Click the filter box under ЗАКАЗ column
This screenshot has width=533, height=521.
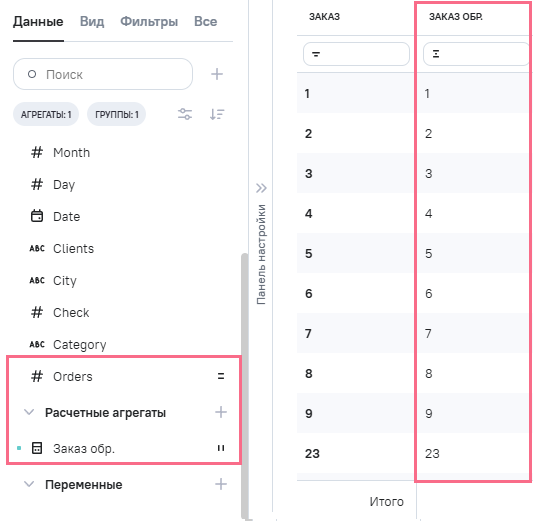pos(356,54)
